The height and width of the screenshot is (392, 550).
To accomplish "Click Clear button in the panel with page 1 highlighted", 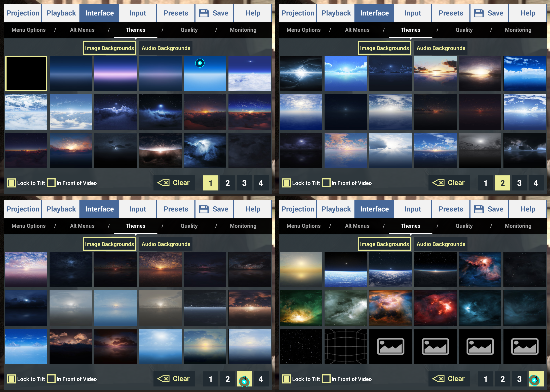I will click(x=174, y=183).
